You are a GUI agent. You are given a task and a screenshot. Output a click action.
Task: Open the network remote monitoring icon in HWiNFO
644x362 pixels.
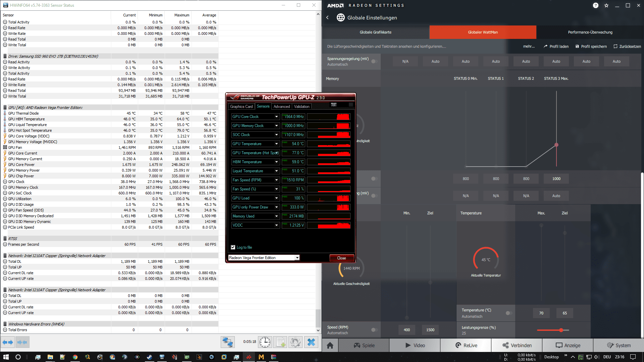coord(227,342)
